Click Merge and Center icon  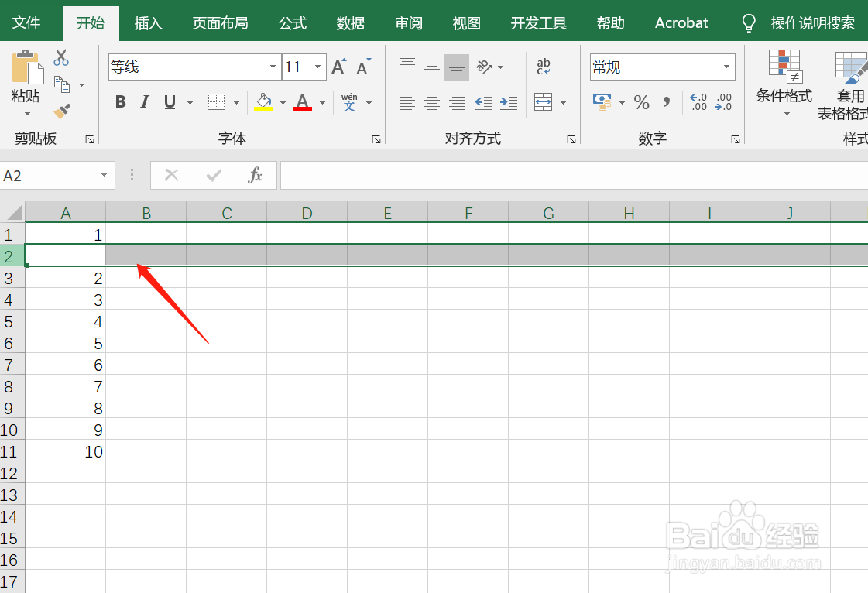point(543,102)
